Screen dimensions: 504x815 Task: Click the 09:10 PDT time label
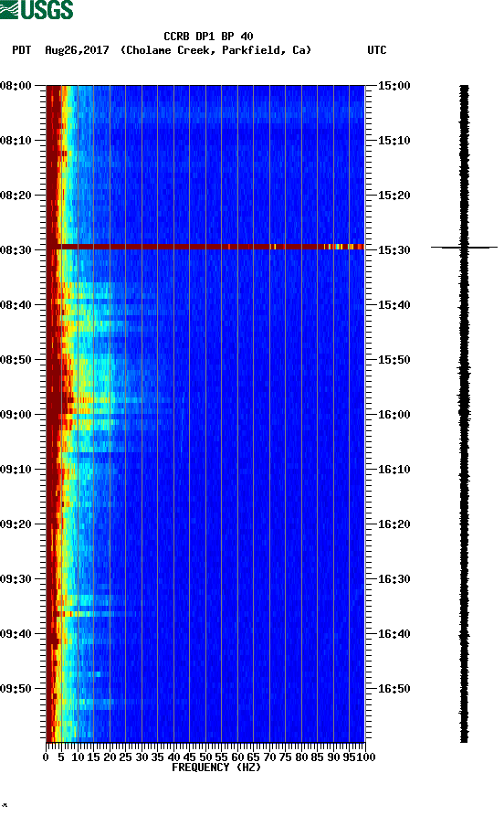pyautogui.click(x=16, y=470)
